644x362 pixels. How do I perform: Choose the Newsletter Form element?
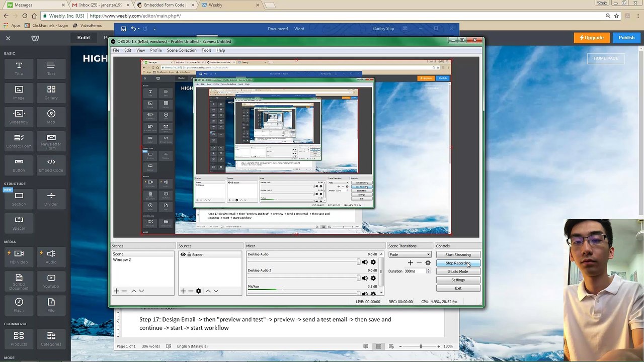(x=51, y=141)
